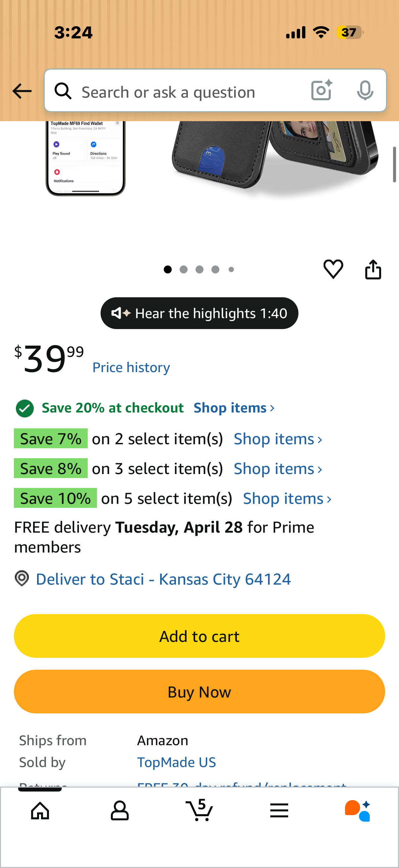Open the hamburger menu tab
The width and height of the screenshot is (399, 868).
tap(279, 810)
